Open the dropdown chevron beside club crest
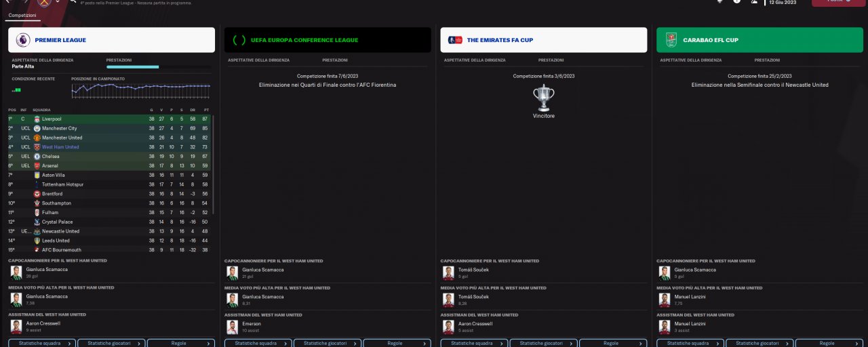The image size is (868, 347). (58, 1)
